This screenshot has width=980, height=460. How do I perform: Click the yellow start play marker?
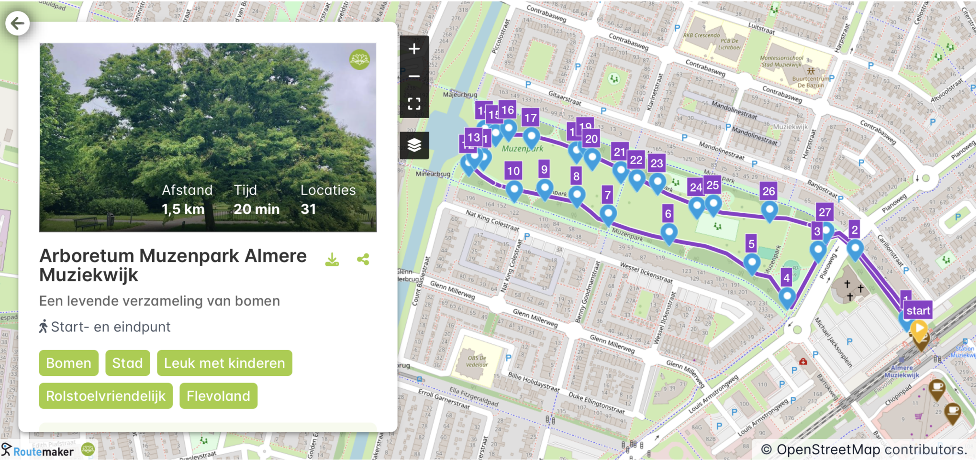click(918, 329)
